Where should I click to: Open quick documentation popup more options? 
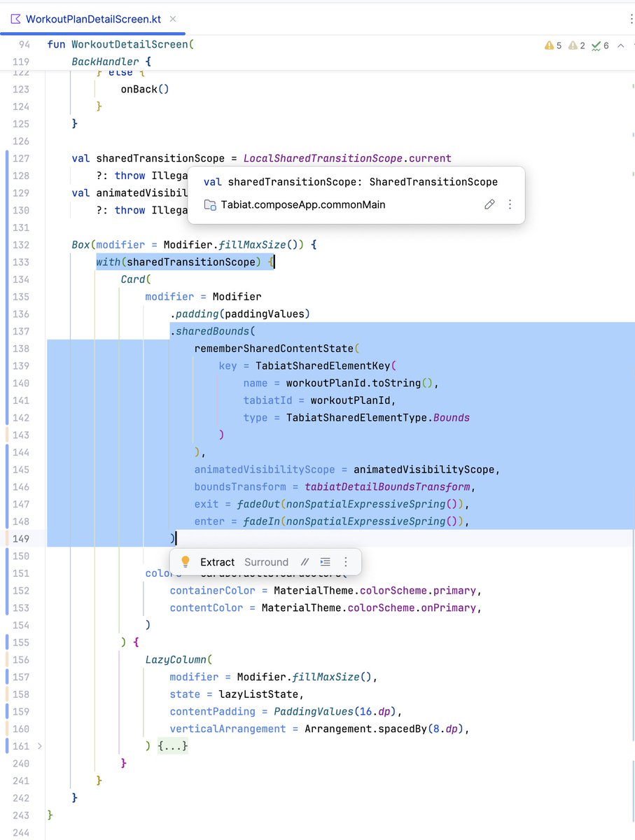pyautogui.click(x=510, y=204)
